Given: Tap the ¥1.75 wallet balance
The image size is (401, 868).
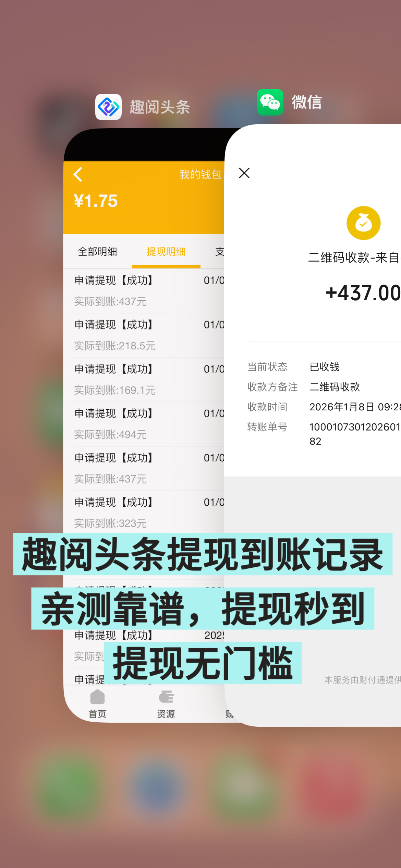Looking at the screenshot, I should (x=96, y=201).
